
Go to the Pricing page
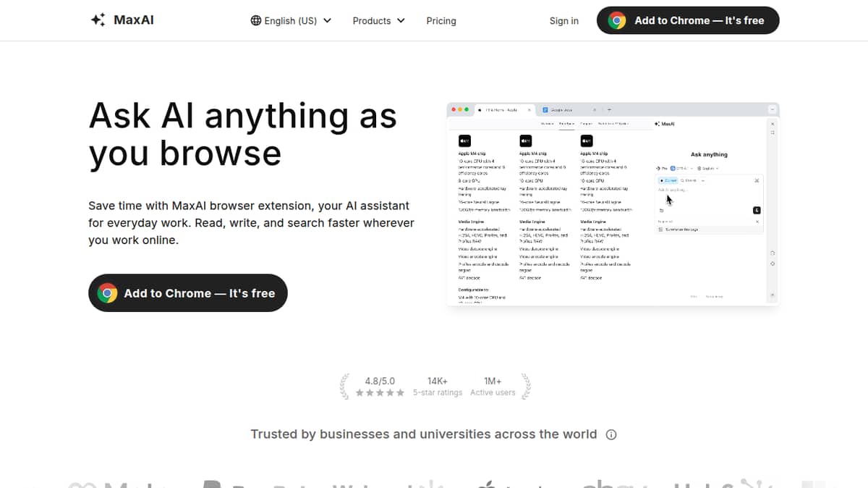[441, 21]
